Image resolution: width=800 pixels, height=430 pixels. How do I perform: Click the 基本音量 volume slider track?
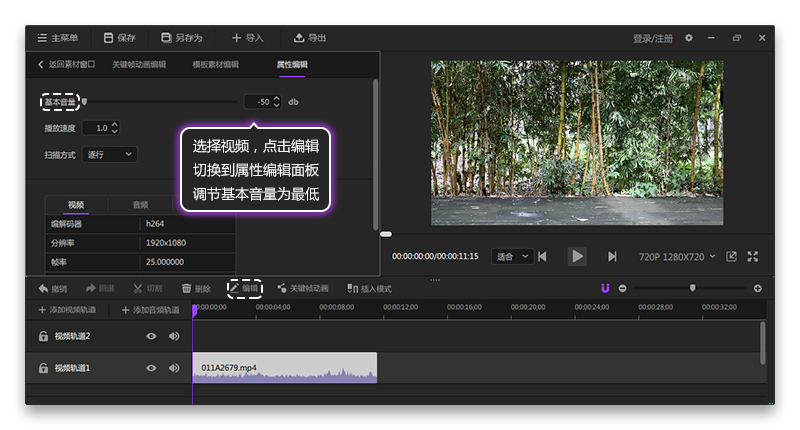[x=160, y=101]
